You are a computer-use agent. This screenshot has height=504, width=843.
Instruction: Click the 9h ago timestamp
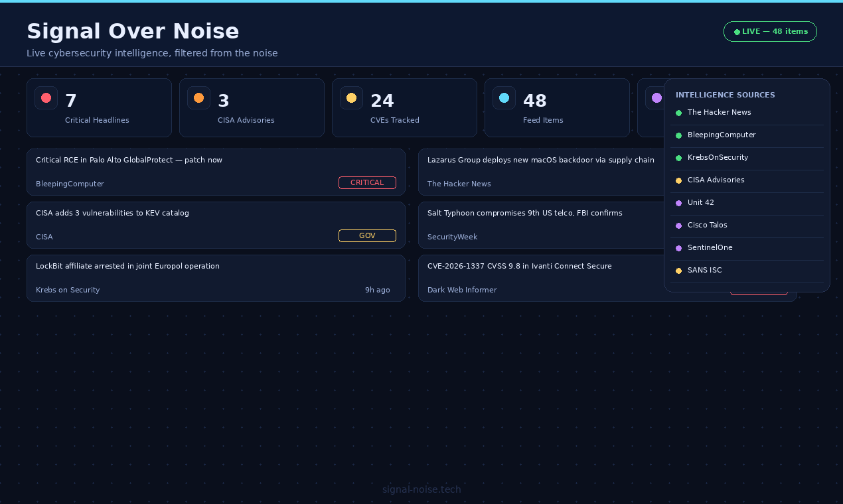(377, 290)
